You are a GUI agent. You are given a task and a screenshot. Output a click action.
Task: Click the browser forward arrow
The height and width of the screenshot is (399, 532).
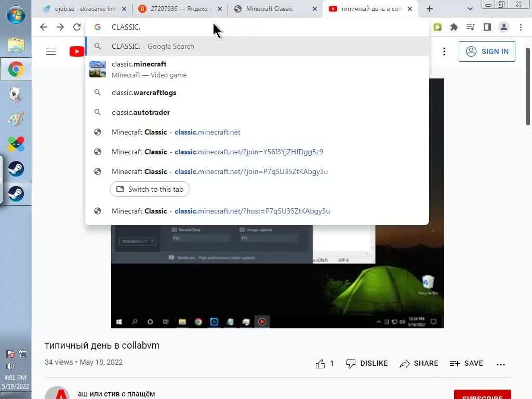point(60,27)
